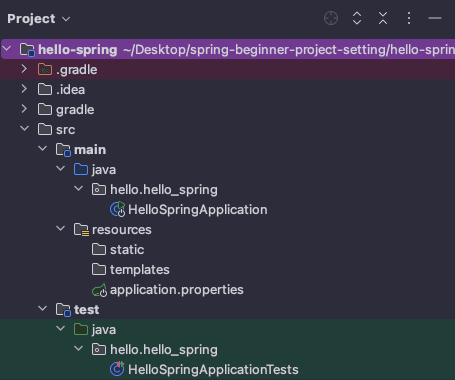Select the java label under main
Viewport: 455px width, 380px height.
104,170
